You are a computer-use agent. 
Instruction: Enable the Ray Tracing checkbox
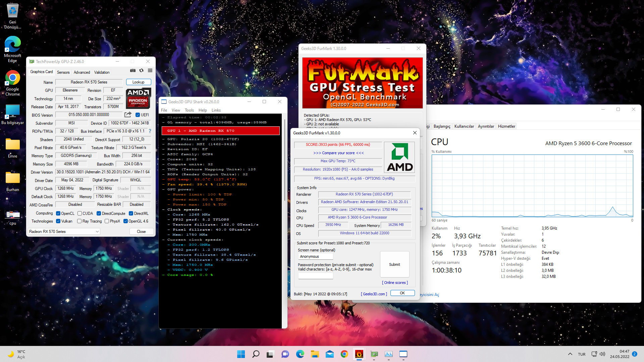pyautogui.click(x=79, y=221)
